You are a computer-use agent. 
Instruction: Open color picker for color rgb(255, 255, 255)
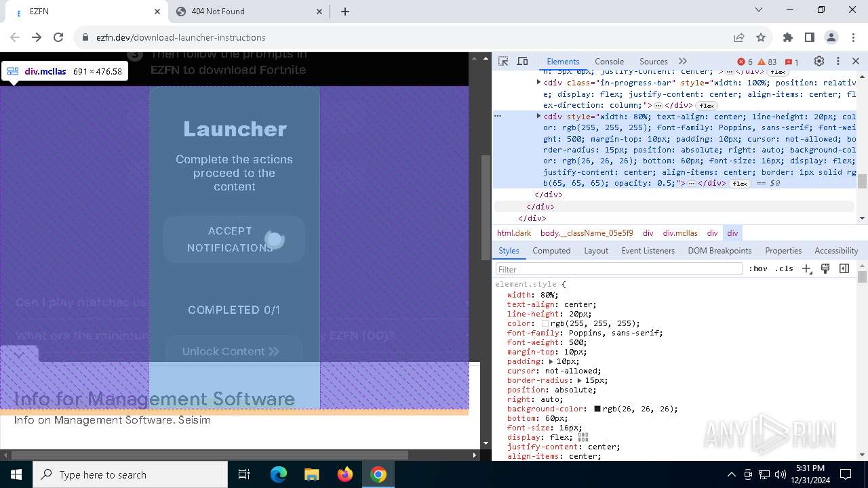coord(545,323)
